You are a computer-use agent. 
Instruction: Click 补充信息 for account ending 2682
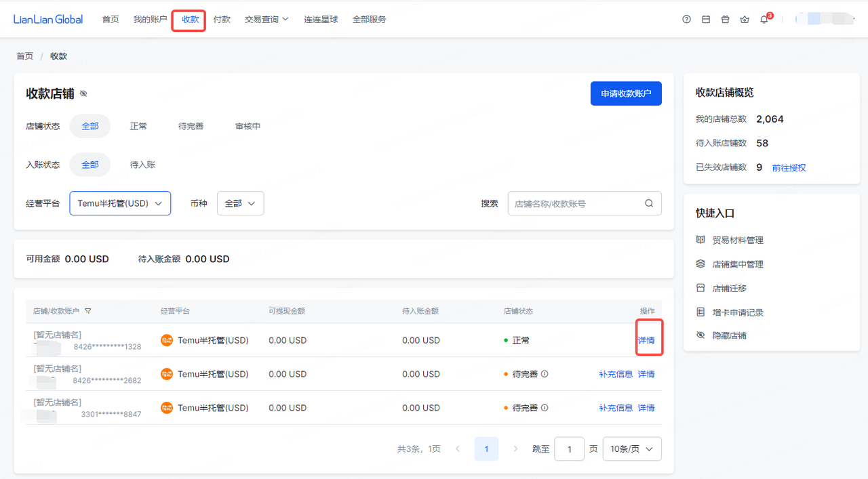[616, 374]
